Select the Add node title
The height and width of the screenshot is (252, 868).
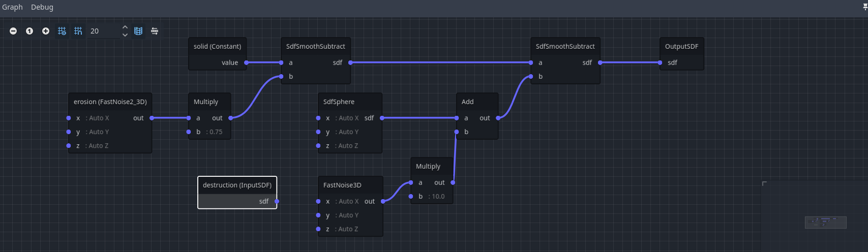point(467,102)
